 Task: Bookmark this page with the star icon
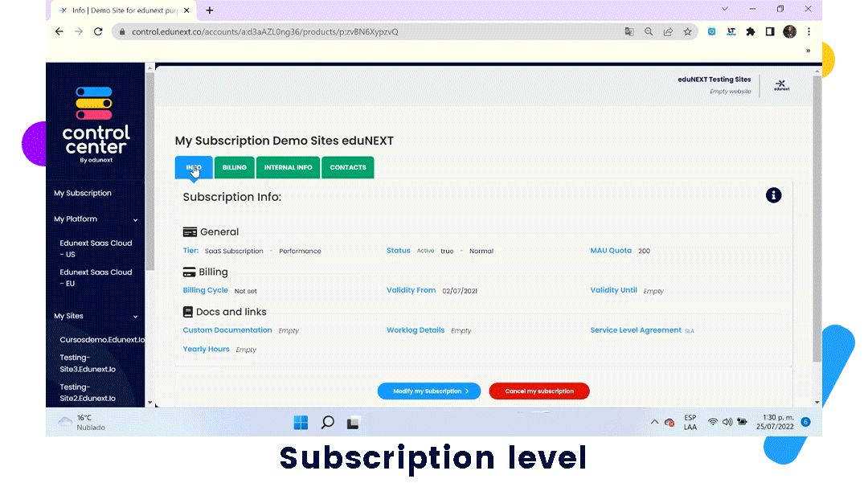coord(687,31)
